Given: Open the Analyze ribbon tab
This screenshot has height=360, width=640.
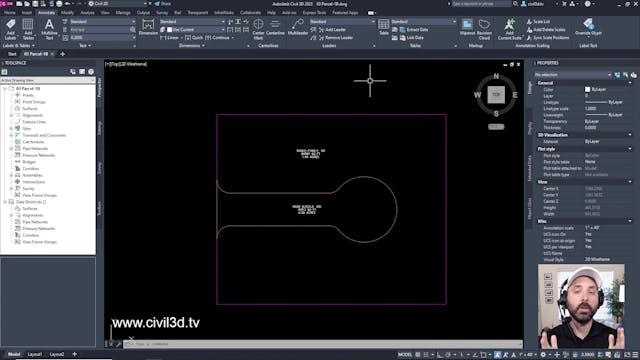Looking at the screenshot, I should click(x=87, y=13).
